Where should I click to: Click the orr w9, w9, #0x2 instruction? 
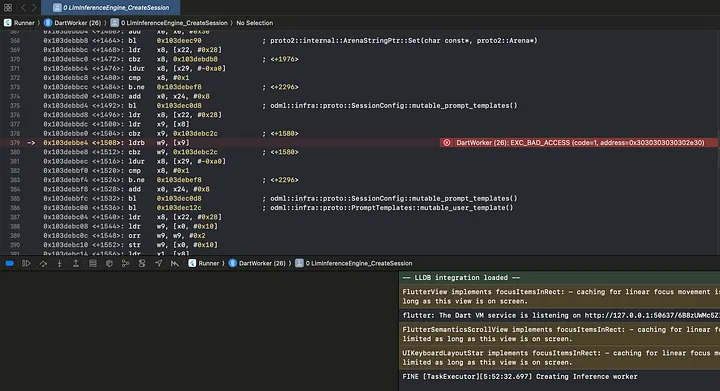pos(167,236)
